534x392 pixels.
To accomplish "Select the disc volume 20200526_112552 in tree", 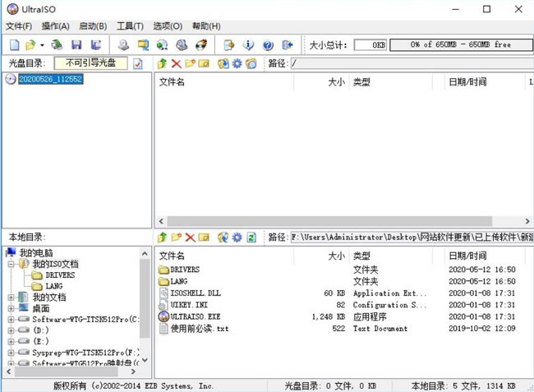I will pos(50,80).
